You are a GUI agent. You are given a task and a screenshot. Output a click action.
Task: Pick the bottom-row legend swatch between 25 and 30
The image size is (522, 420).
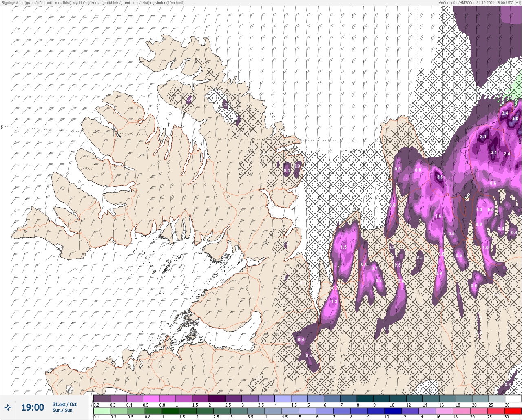point(497,411)
